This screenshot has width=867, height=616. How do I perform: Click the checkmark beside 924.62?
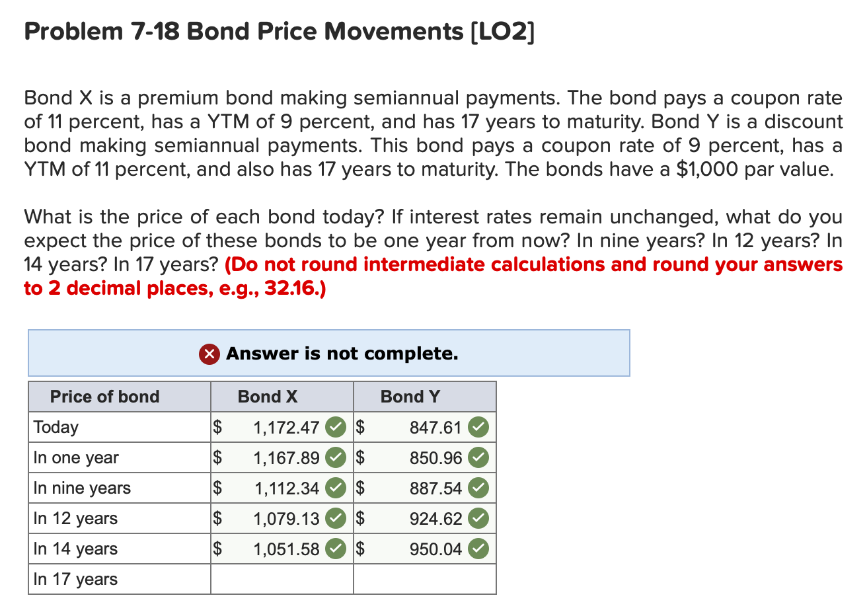pyautogui.click(x=479, y=518)
